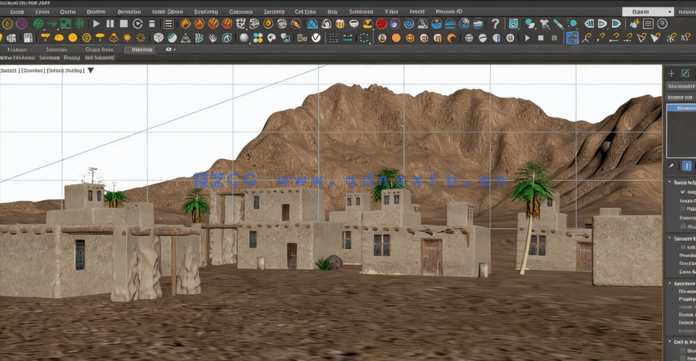Screen dimensions: 696x361
Task: Open the leftmost menu in the menu bar
Action: point(17,12)
